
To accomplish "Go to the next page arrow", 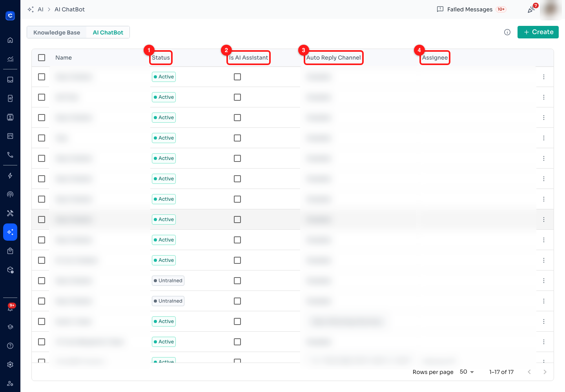I will pyautogui.click(x=545, y=372).
